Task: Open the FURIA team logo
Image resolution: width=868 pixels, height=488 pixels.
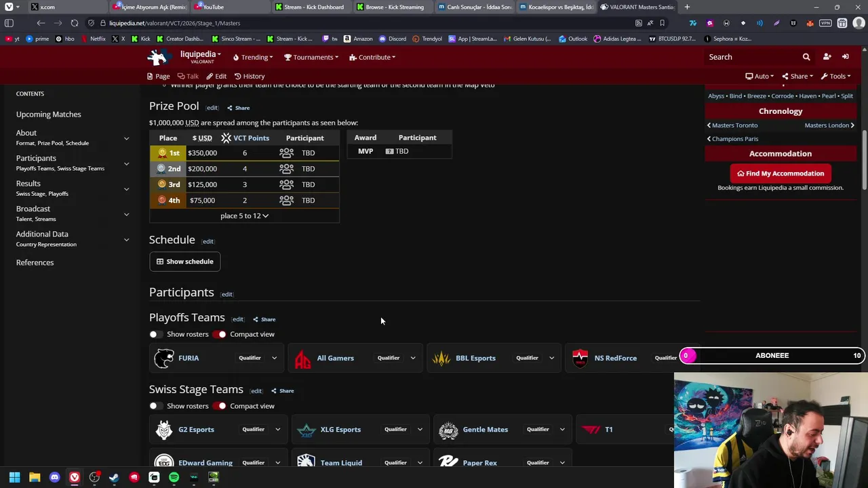Action: (x=164, y=358)
